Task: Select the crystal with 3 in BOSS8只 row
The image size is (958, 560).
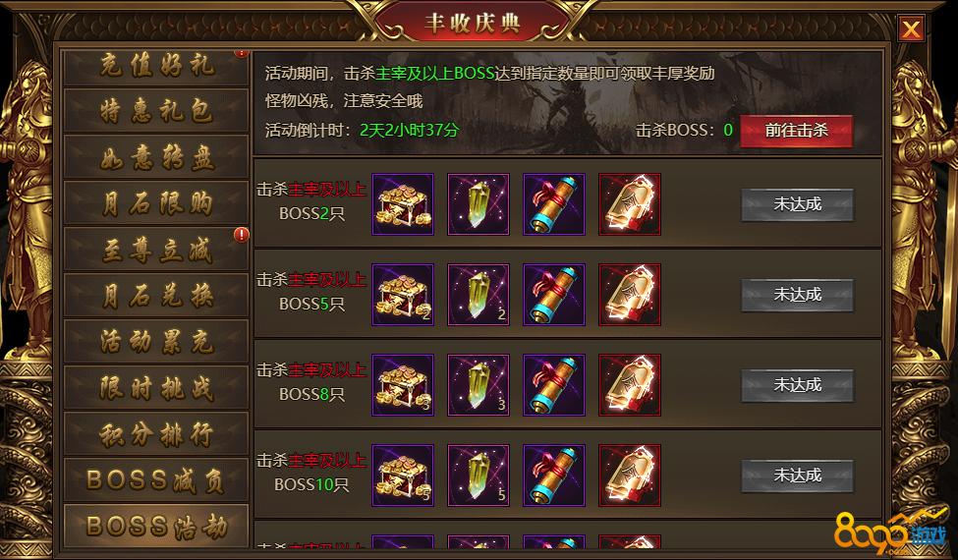Action: click(479, 385)
